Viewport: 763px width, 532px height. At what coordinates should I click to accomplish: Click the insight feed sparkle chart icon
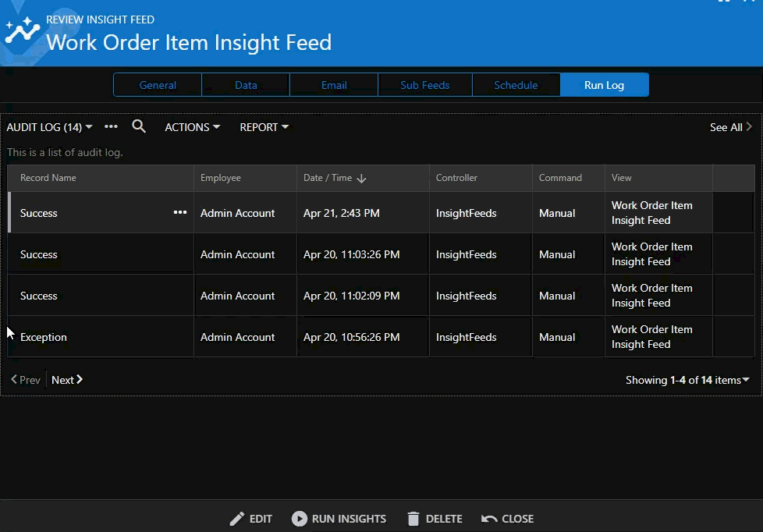[23, 30]
